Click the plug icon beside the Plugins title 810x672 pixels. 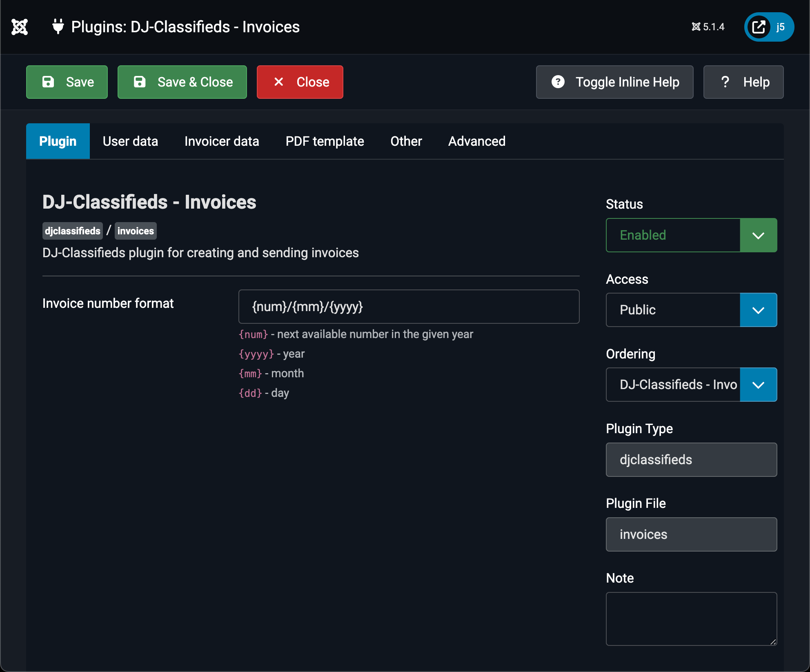pos(58,27)
